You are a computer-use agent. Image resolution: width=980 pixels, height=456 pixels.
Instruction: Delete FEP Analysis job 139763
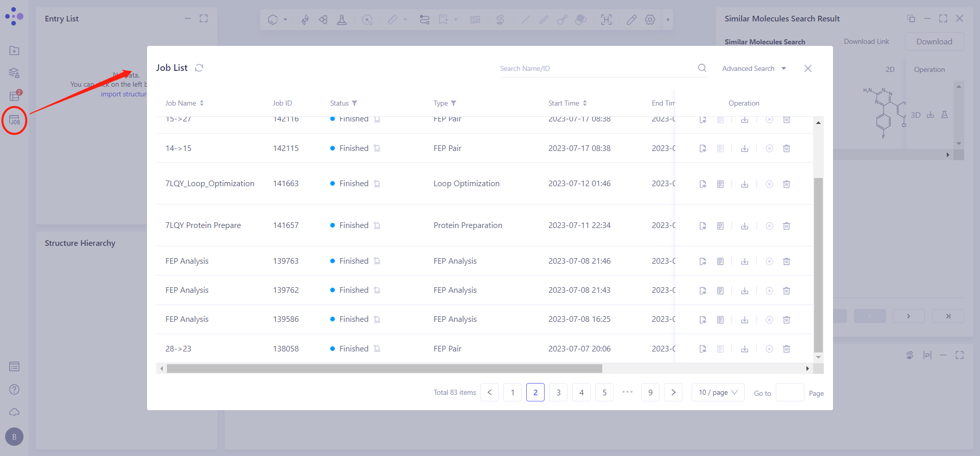[787, 261]
